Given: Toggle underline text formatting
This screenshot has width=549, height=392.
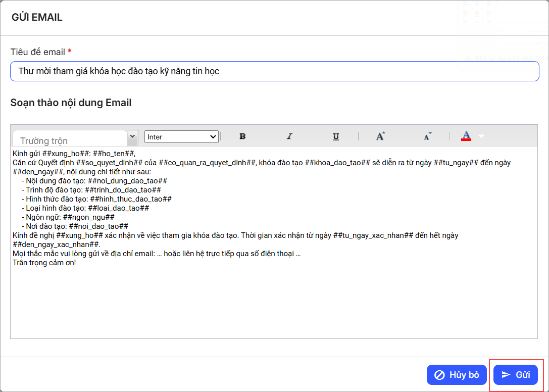Looking at the screenshot, I should tap(336, 136).
